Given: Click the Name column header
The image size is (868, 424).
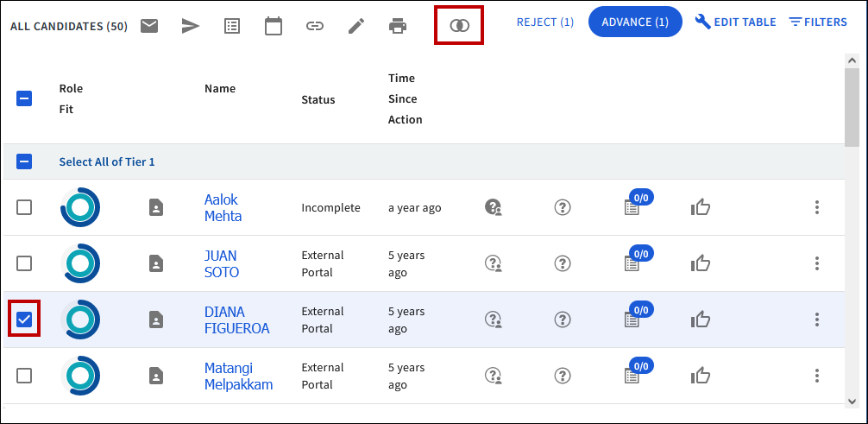Looking at the screenshot, I should point(219,89).
